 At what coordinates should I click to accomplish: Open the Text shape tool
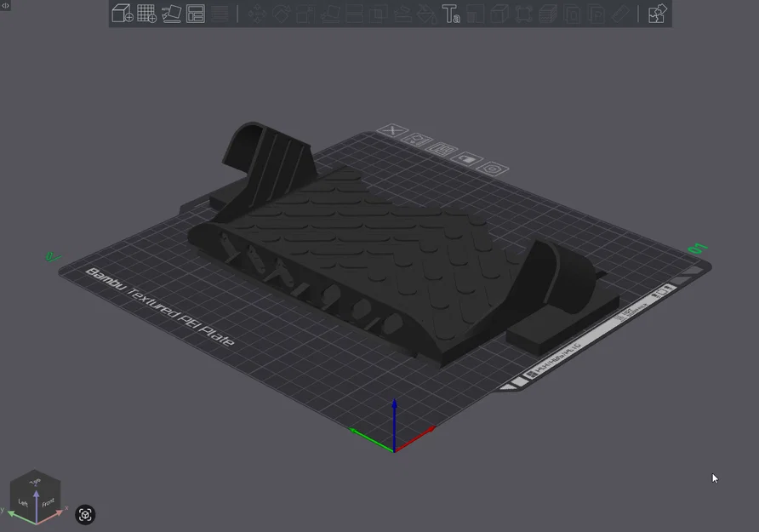451,14
